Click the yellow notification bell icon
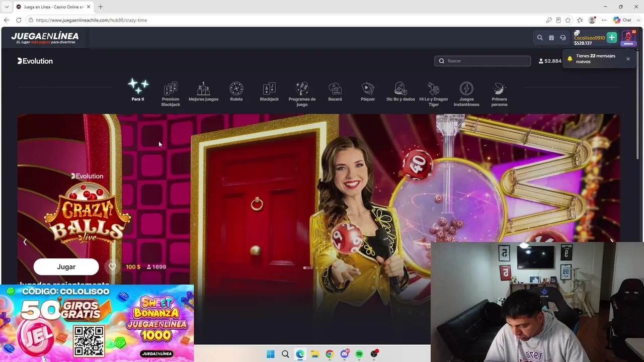The width and height of the screenshot is (644, 362). (570, 59)
